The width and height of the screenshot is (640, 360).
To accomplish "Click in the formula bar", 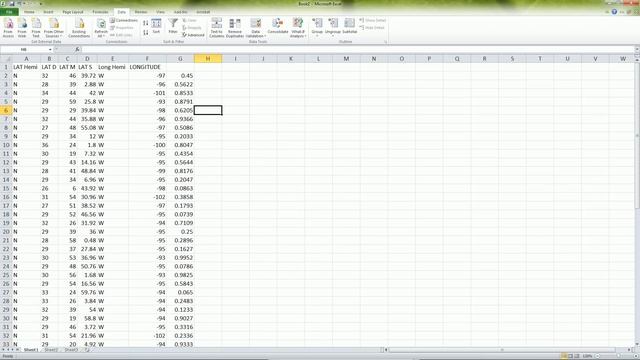I will click(x=358, y=50).
